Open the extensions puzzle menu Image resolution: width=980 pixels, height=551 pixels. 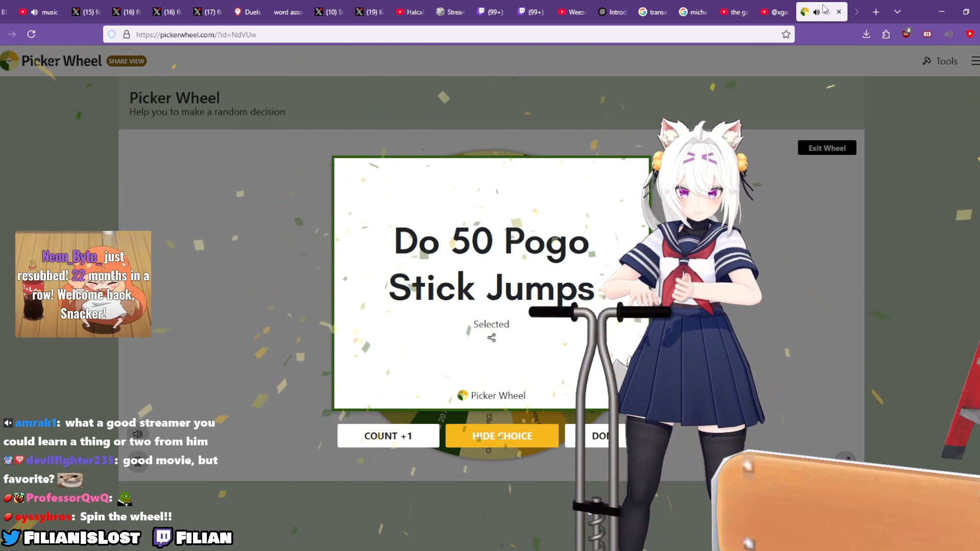(x=886, y=34)
